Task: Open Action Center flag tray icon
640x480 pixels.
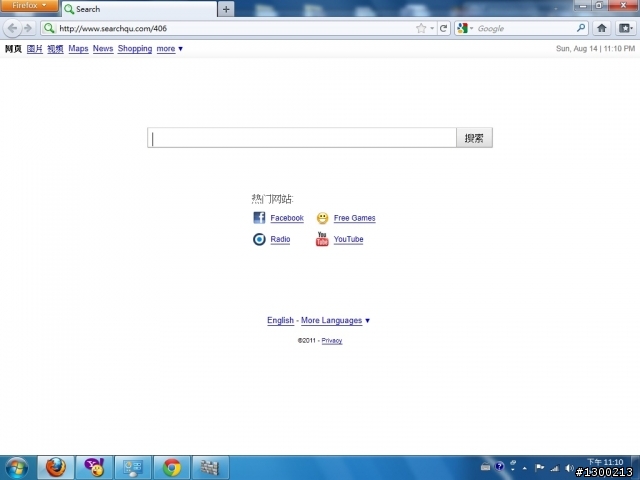Action: tap(539, 468)
